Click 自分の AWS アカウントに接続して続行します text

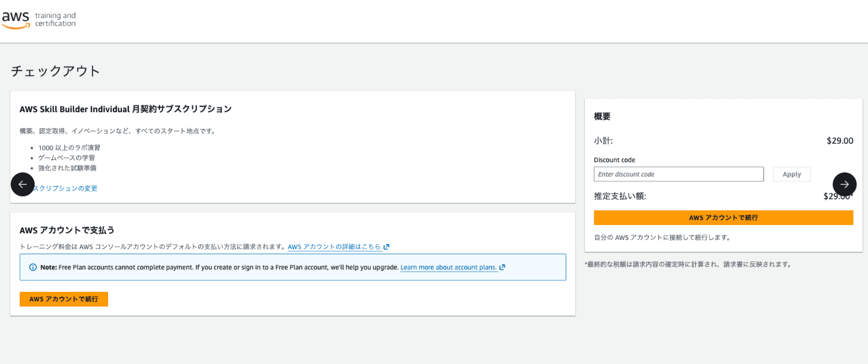click(662, 237)
